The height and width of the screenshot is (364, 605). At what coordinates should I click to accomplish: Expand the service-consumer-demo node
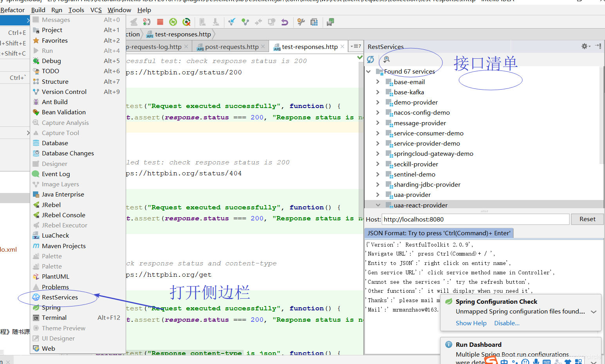[377, 133]
